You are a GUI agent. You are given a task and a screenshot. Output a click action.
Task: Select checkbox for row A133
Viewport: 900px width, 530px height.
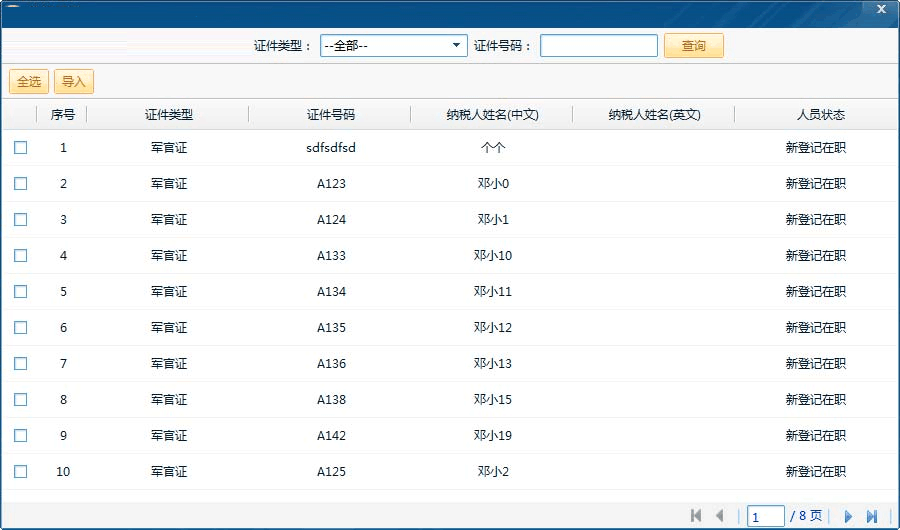(x=21, y=256)
